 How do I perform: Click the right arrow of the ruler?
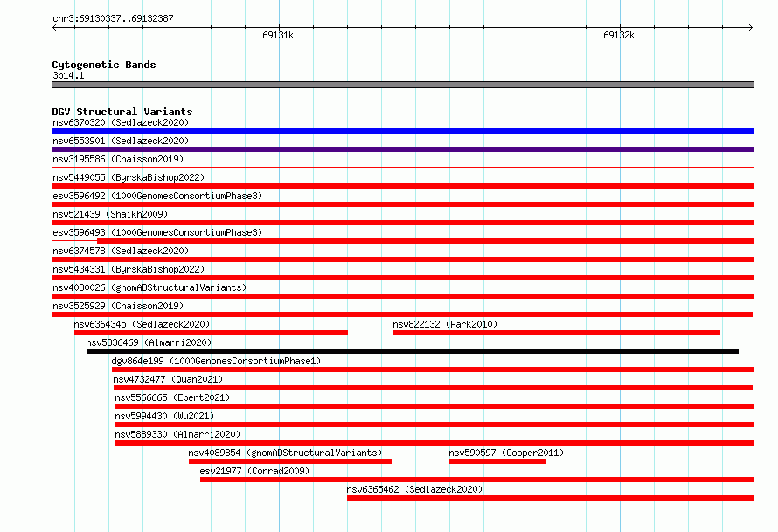[751, 27]
